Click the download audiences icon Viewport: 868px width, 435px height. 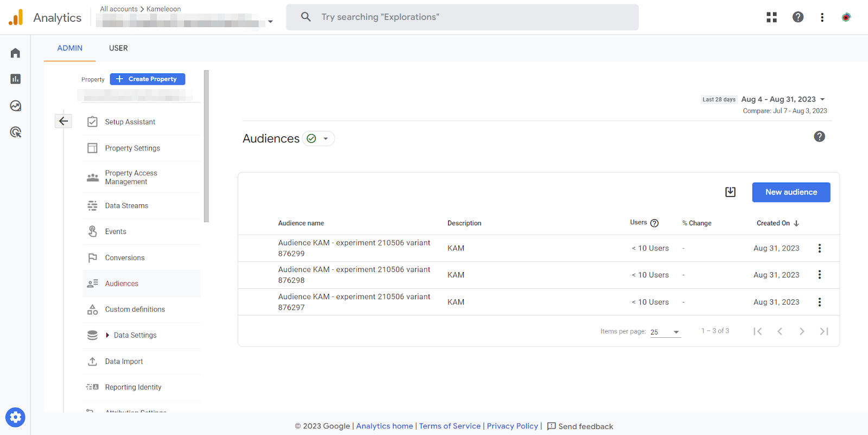click(x=730, y=192)
